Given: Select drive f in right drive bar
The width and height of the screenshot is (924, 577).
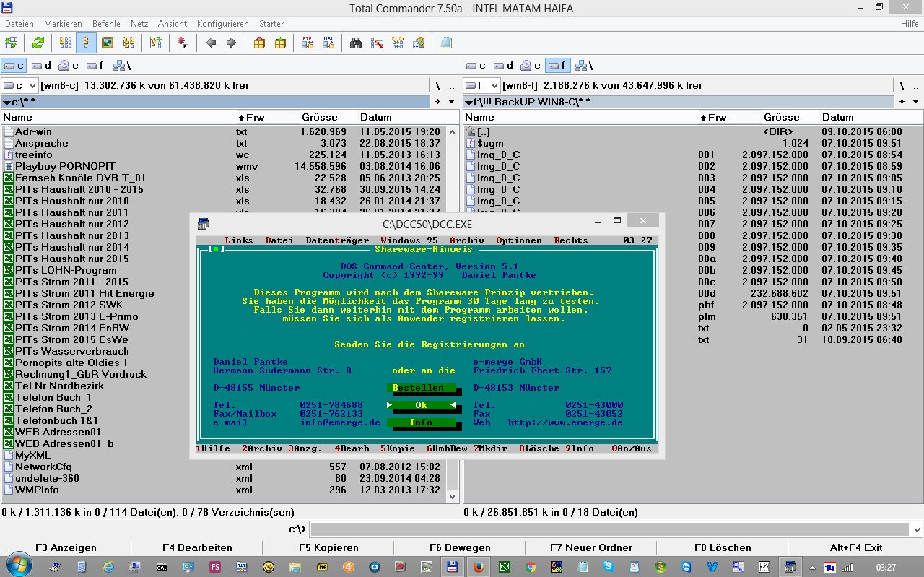Looking at the screenshot, I should click(x=558, y=66).
